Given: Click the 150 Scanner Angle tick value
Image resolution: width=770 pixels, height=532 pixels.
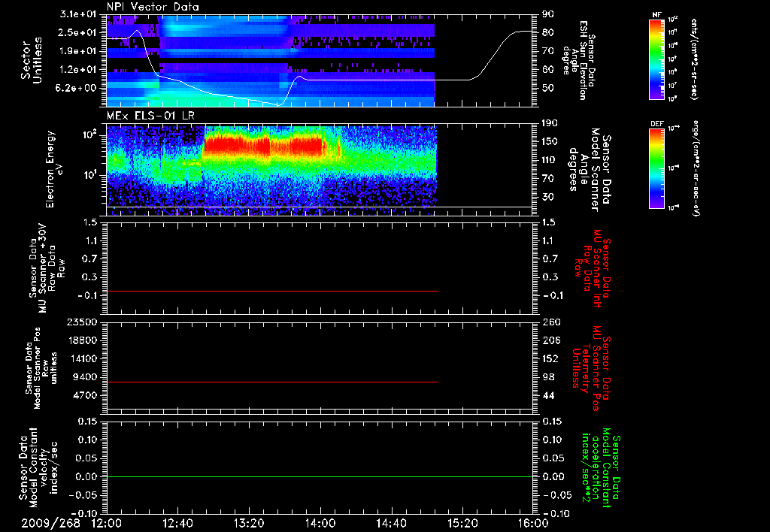Looking at the screenshot, I should click(x=550, y=142).
